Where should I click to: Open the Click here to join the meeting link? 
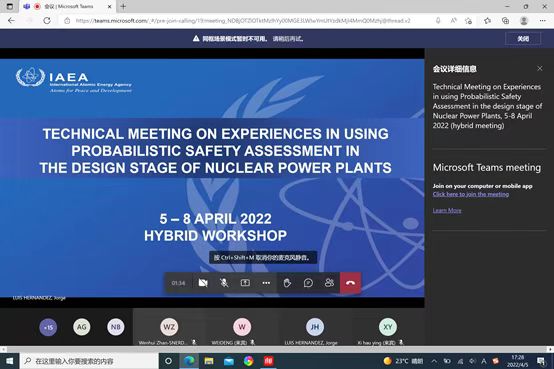click(x=471, y=194)
